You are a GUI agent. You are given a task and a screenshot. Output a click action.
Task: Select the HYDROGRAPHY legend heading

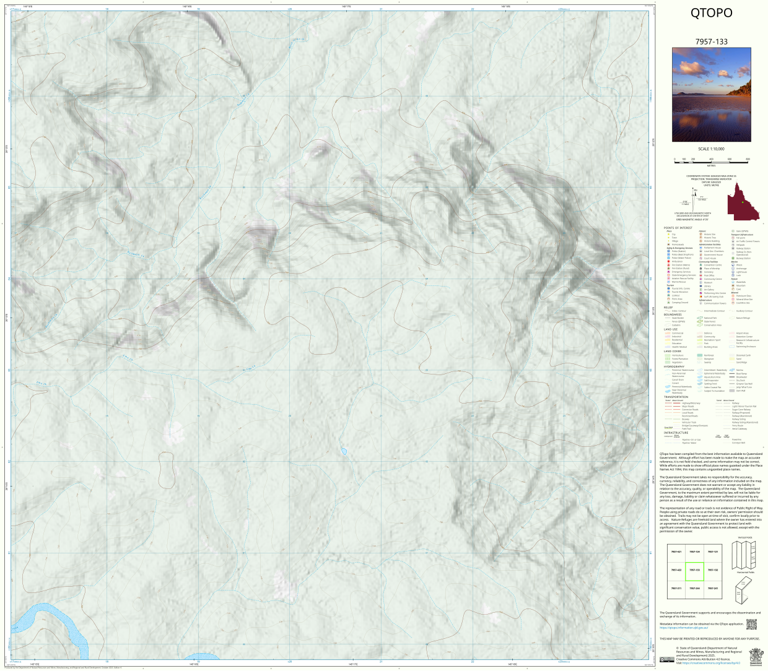click(x=674, y=366)
